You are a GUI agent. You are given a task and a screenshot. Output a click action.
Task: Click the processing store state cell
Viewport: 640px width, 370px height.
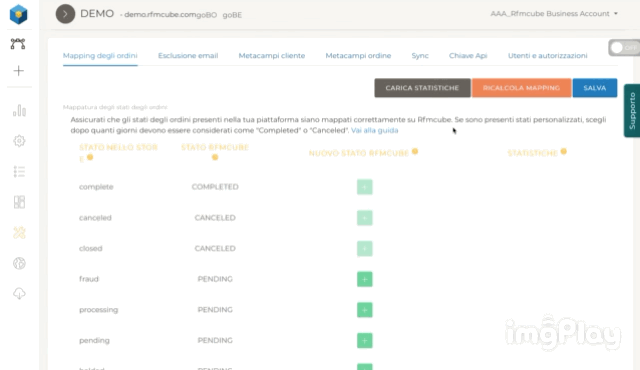tap(98, 310)
